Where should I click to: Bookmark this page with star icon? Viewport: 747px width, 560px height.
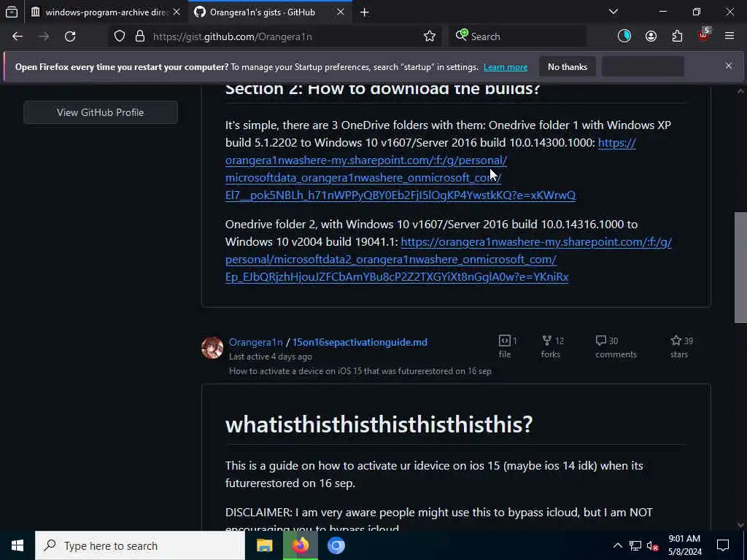(429, 36)
